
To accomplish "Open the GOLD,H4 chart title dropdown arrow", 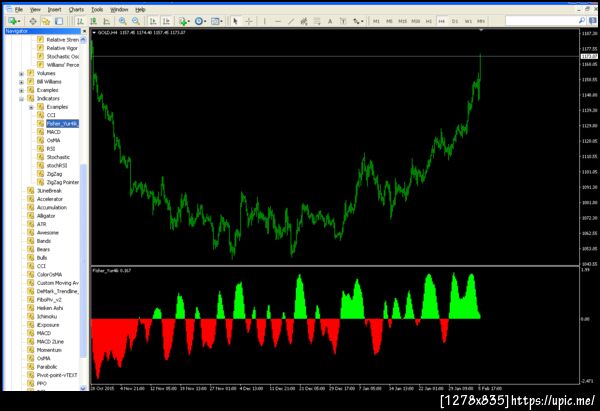I will click(x=94, y=33).
